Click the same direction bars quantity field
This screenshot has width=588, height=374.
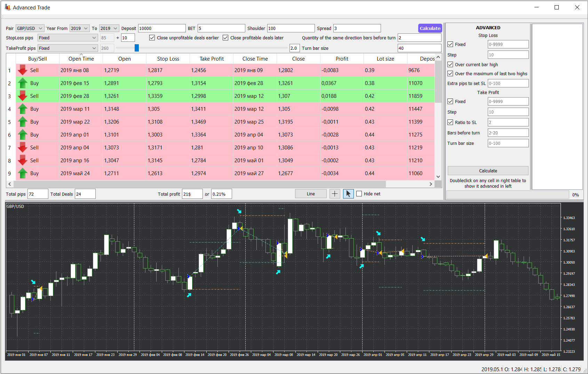point(419,38)
